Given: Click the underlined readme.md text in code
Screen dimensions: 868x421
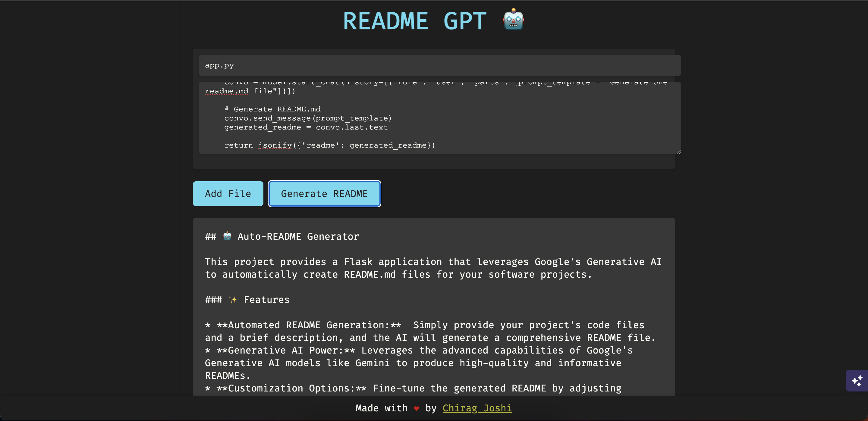Looking at the screenshot, I should pyautogui.click(x=226, y=91).
